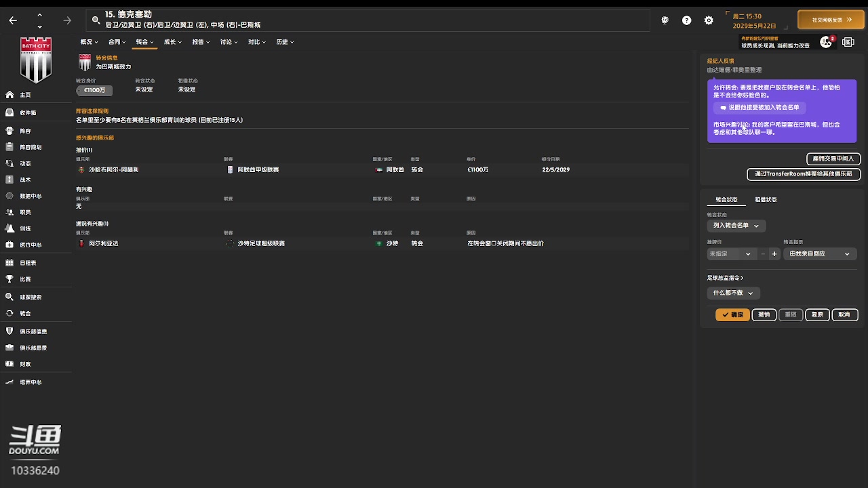Viewport: 868px width, 488px height.
Task: Click the 阿联酋甲级联赛 league link
Action: point(258,169)
